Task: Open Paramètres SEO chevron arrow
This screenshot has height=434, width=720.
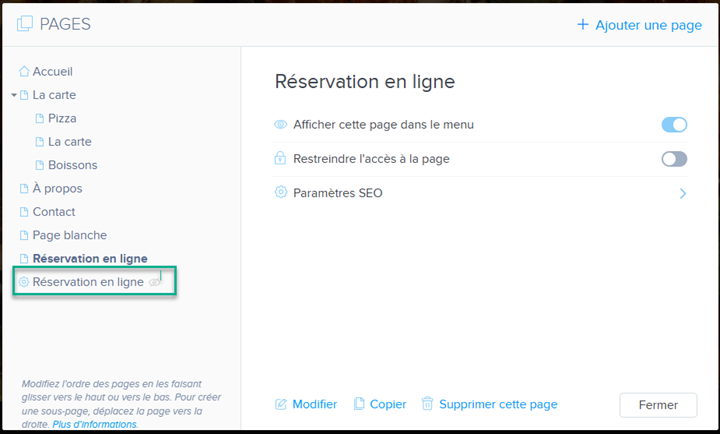Action: (x=683, y=193)
